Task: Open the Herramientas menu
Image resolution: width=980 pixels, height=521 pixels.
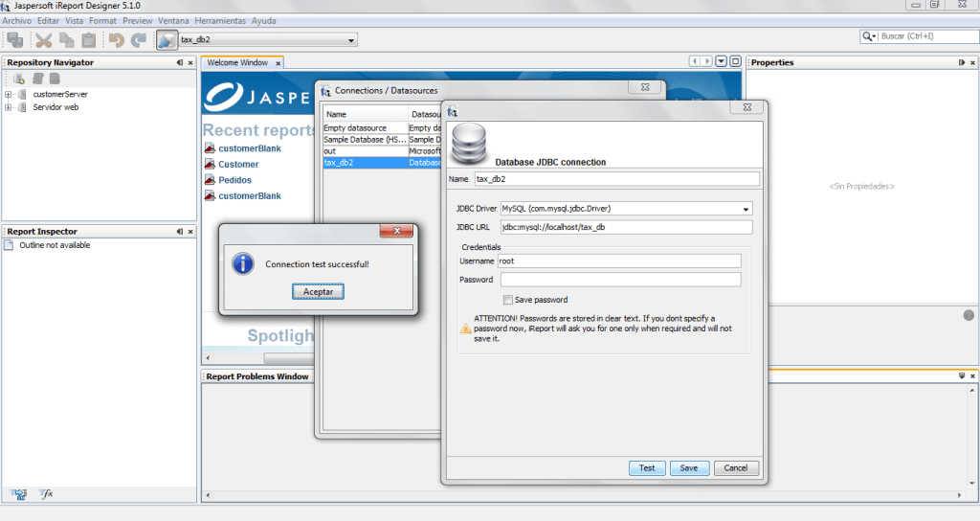Action: pos(219,20)
